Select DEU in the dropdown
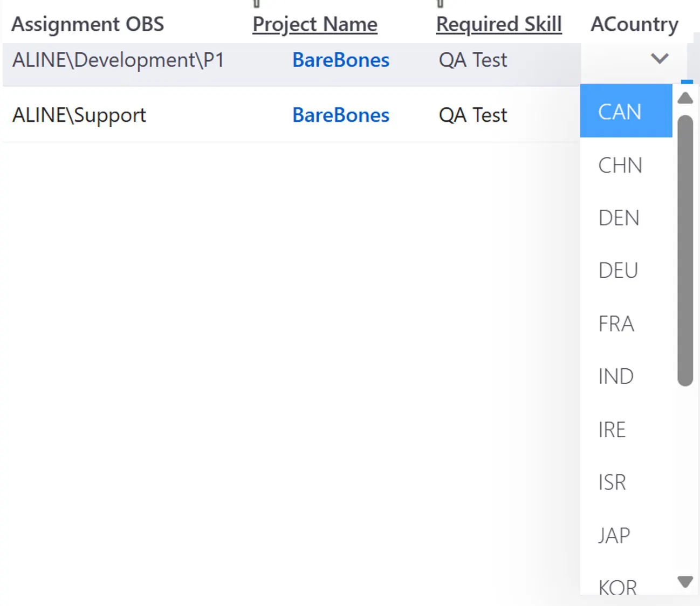Screen dimensions: 700x606 pyautogui.click(x=626, y=271)
